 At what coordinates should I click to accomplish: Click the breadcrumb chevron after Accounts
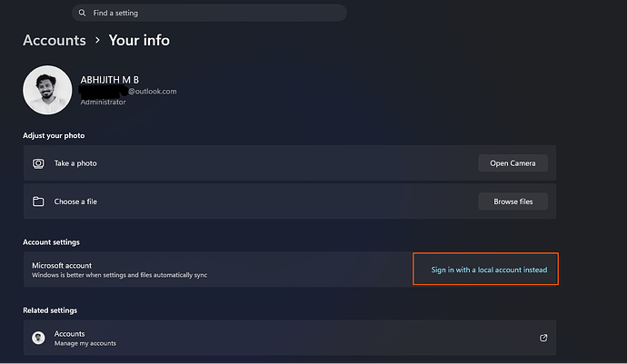pos(97,40)
